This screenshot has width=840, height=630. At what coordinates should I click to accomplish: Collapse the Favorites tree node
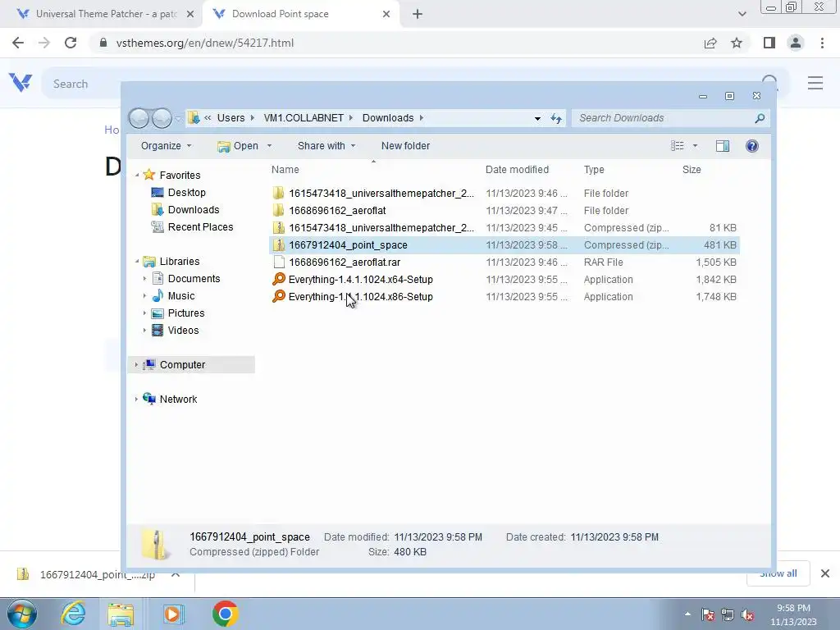click(x=137, y=176)
